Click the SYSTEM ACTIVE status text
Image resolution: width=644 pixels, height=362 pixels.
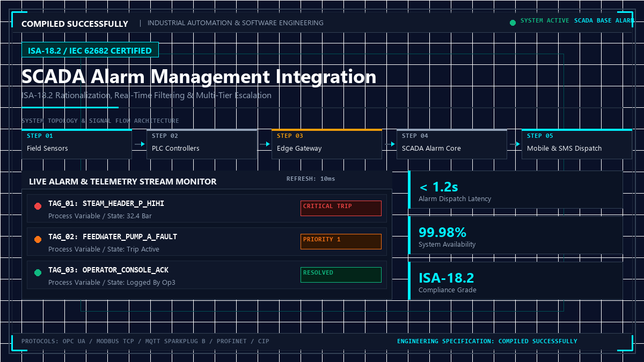coord(545,20)
